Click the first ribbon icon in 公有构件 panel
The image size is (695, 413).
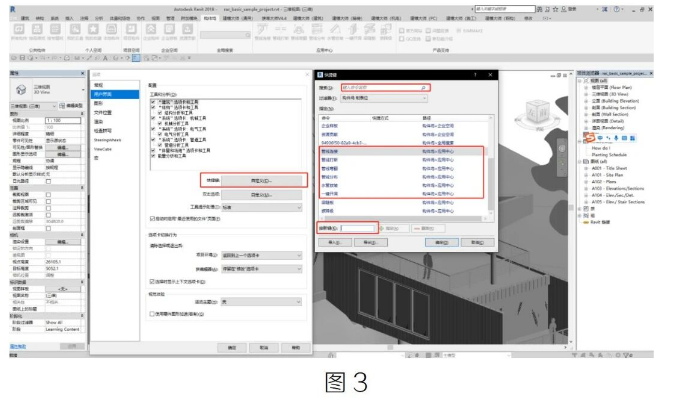(x=19, y=30)
